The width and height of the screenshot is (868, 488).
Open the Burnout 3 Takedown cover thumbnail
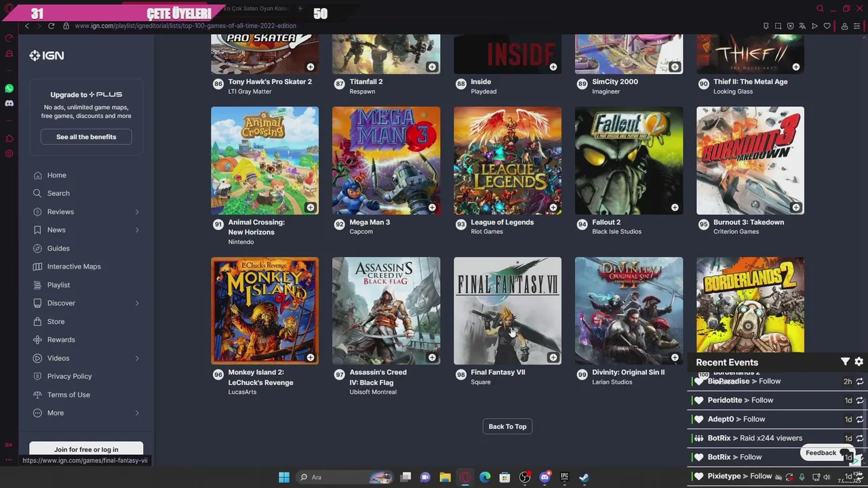[750, 161]
